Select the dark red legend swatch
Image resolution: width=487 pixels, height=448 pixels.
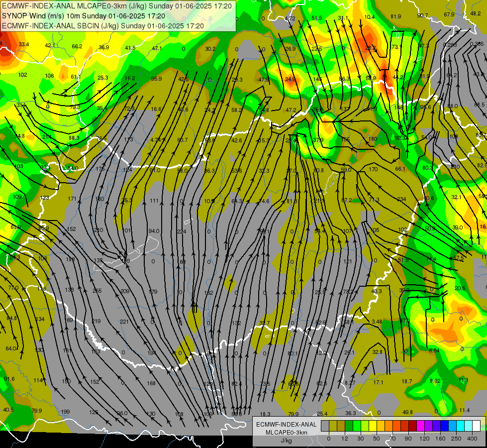[x=413, y=426]
